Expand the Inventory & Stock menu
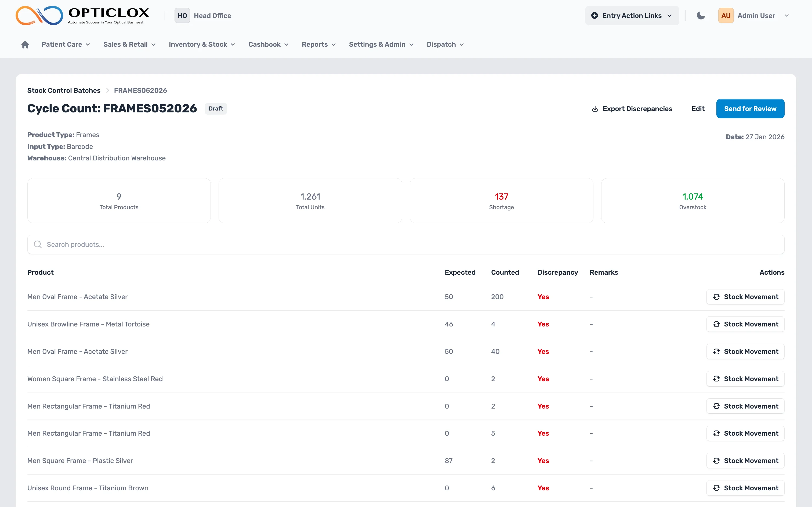Viewport: 812px width, 507px height. [x=202, y=45]
